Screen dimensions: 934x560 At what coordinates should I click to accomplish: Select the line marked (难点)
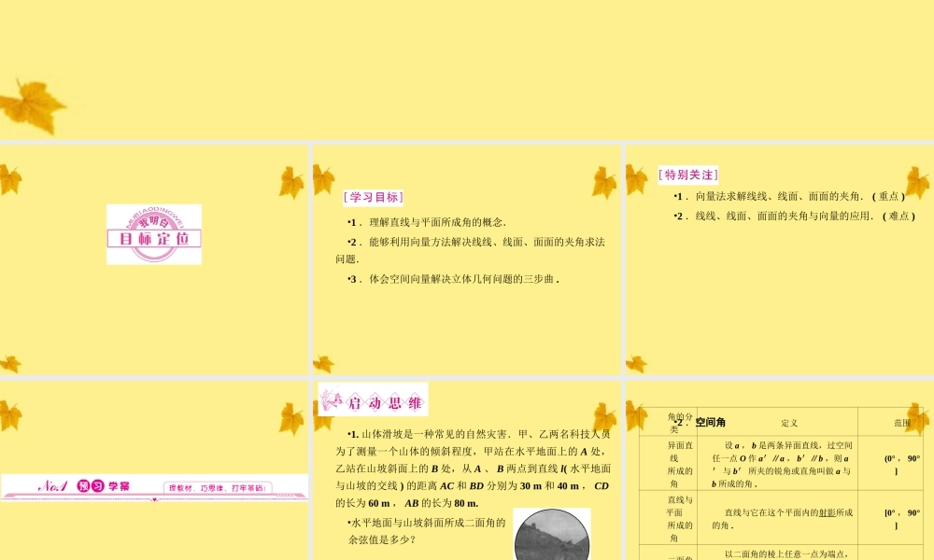(x=794, y=216)
